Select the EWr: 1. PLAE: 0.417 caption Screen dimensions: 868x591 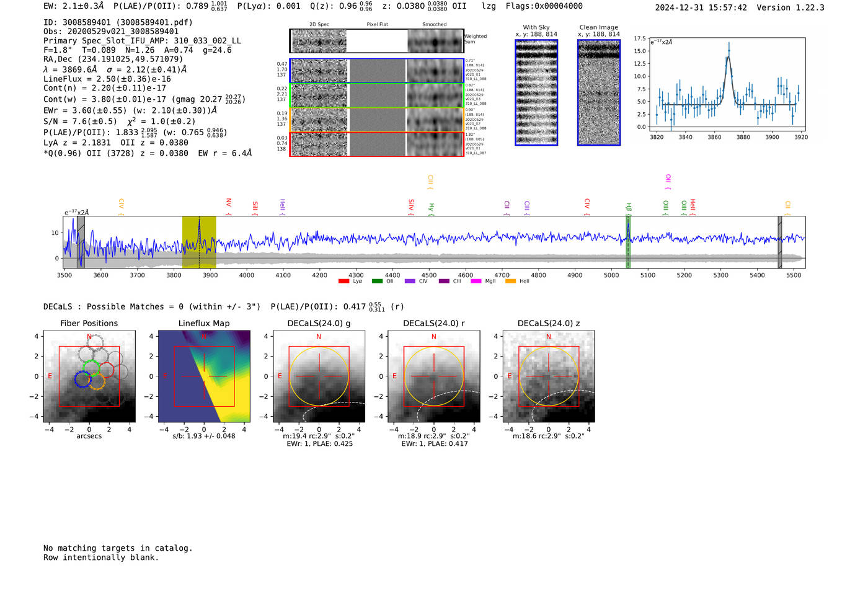click(434, 444)
